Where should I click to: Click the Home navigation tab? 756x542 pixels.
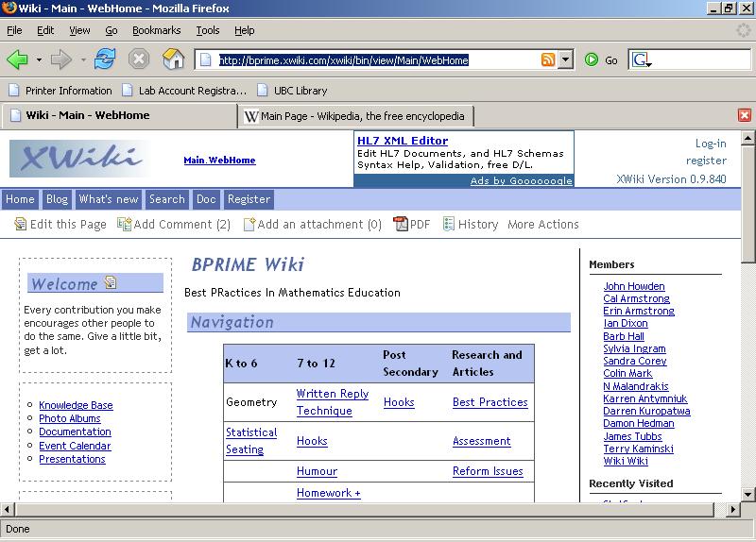[x=20, y=199]
